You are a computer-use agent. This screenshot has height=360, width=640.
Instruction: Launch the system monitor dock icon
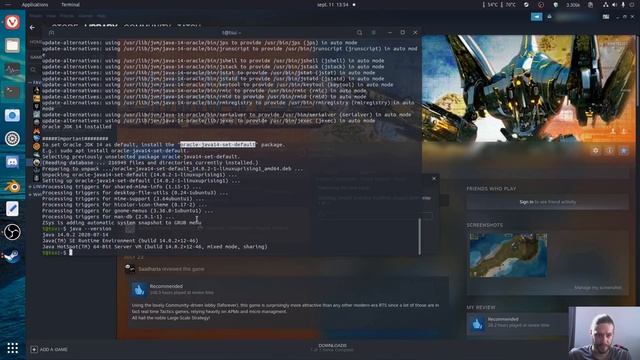pyautogui.click(x=12, y=69)
